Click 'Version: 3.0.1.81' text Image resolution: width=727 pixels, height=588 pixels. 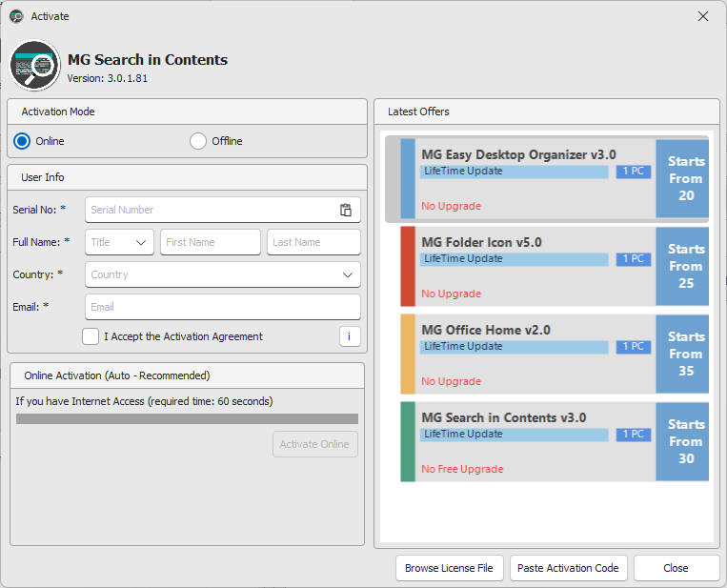[107, 78]
